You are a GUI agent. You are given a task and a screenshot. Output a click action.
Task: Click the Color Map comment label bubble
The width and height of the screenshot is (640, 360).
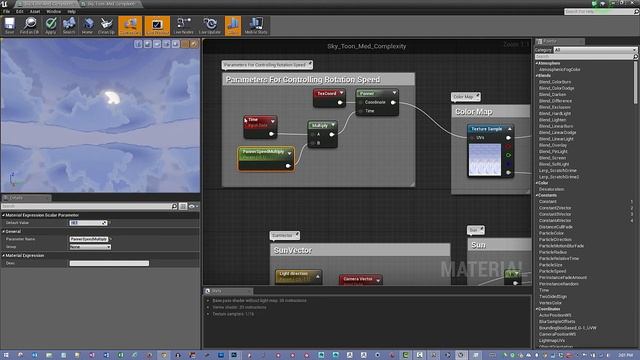pyautogui.click(x=465, y=97)
